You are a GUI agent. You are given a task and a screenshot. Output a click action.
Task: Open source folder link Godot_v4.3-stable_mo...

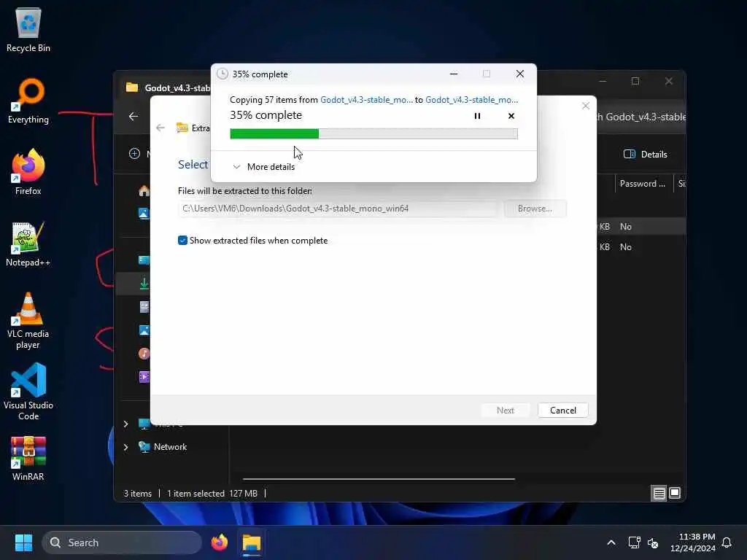tap(366, 99)
